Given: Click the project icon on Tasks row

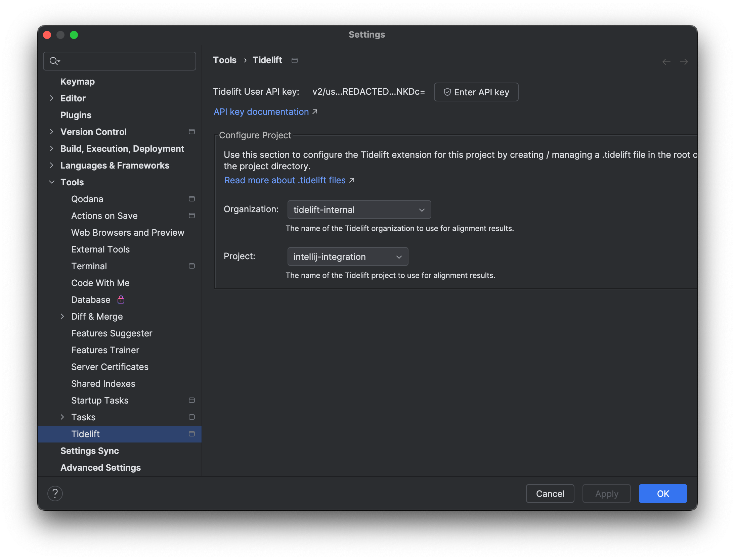Looking at the screenshot, I should pyautogui.click(x=192, y=417).
